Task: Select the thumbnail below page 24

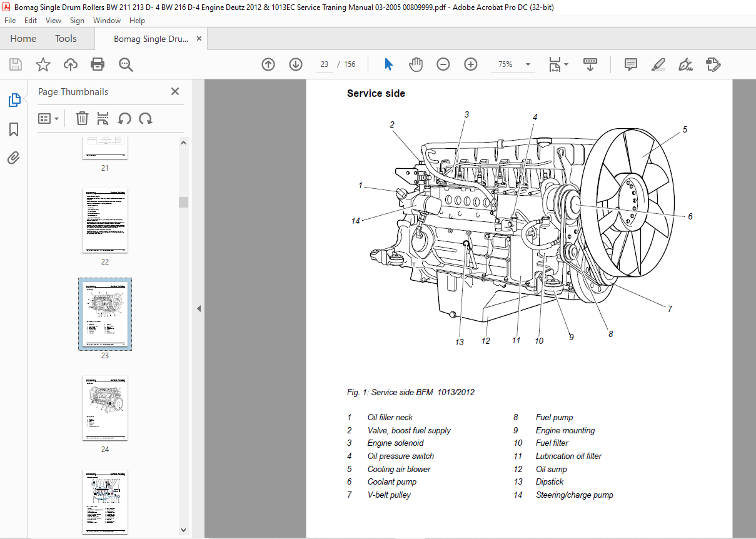Action: click(x=104, y=502)
